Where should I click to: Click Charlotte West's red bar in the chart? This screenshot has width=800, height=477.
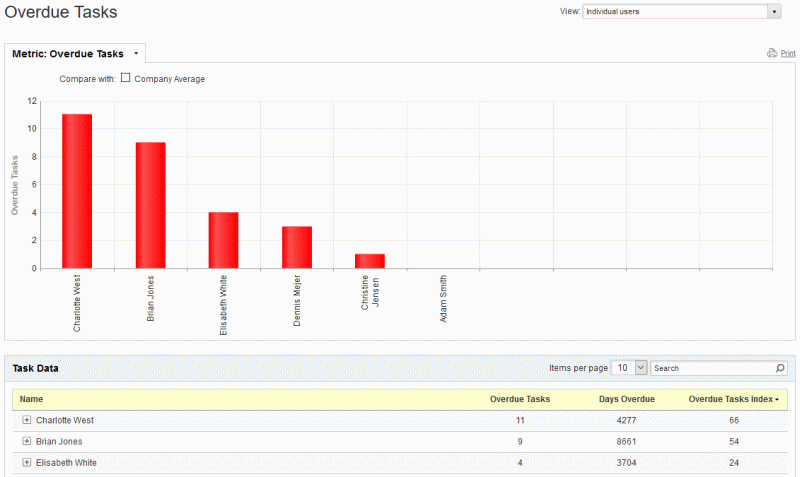coord(77,191)
